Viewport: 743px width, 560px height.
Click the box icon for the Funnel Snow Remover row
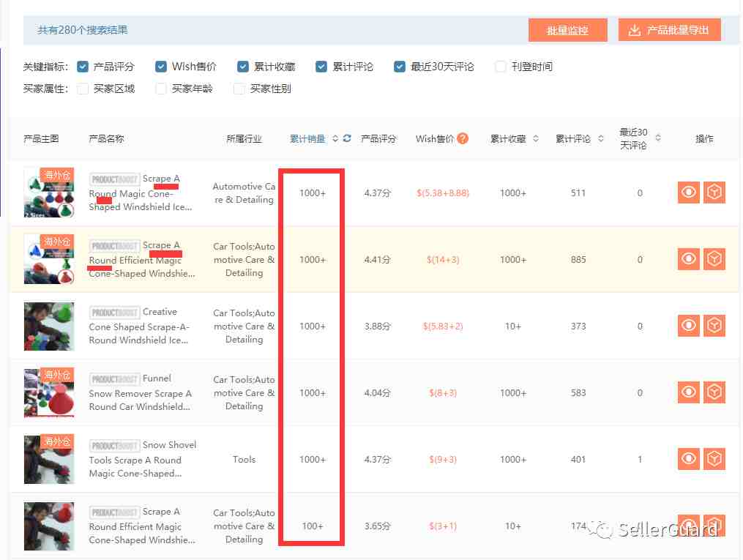pyautogui.click(x=714, y=392)
